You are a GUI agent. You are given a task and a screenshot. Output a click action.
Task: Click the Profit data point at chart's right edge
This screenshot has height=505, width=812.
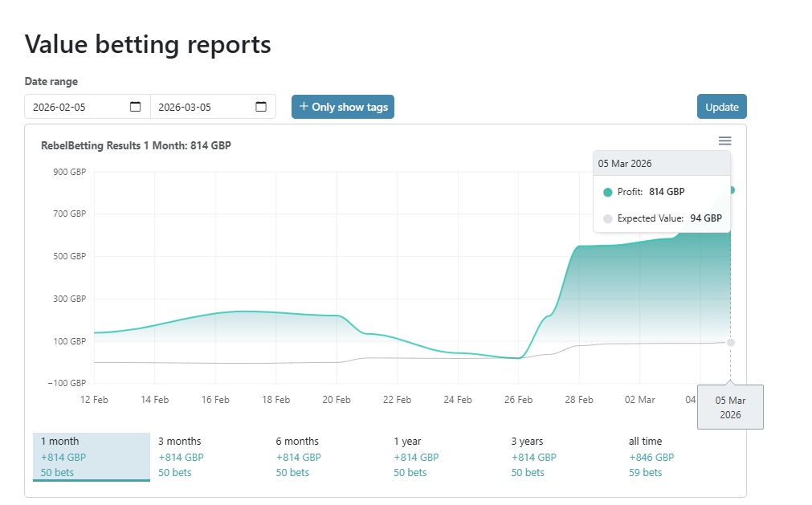730,190
